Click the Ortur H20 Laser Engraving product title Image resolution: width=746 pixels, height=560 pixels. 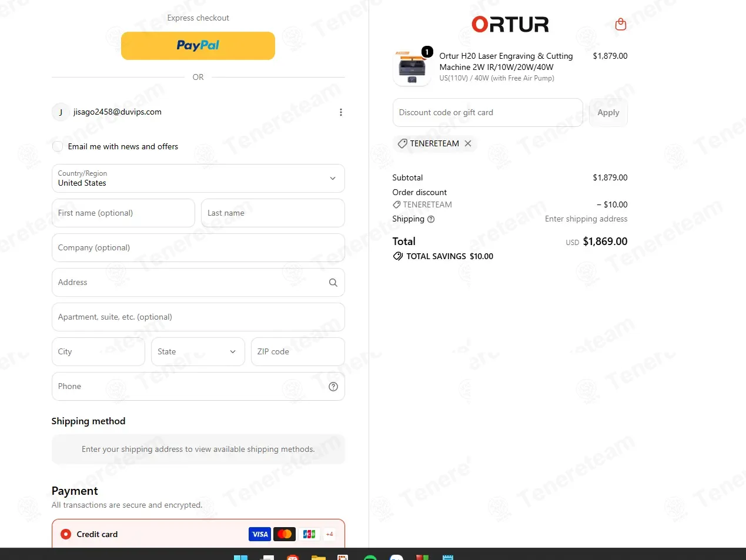(x=506, y=62)
